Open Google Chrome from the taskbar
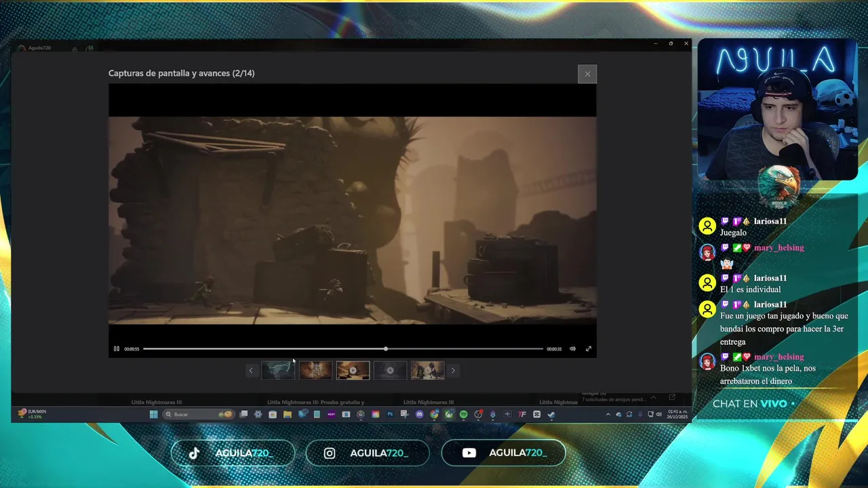This screenshot has width=868, height=488. pyautogui.click(x=434, y=414)
